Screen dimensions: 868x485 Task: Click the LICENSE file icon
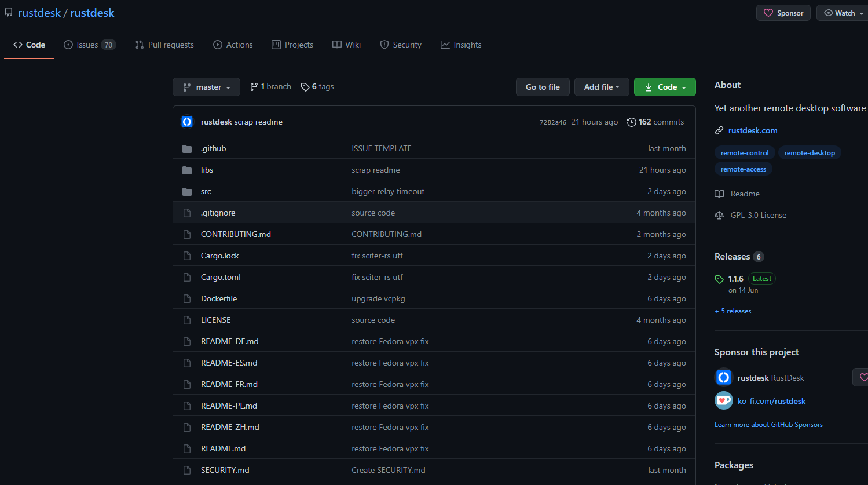pos(187,320)
